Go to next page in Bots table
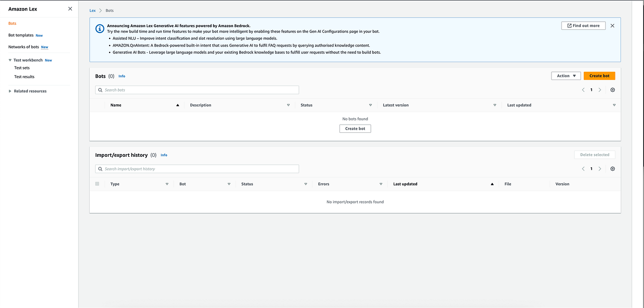Viewport: 644px width, 308px height. click(x=599, y=90)
